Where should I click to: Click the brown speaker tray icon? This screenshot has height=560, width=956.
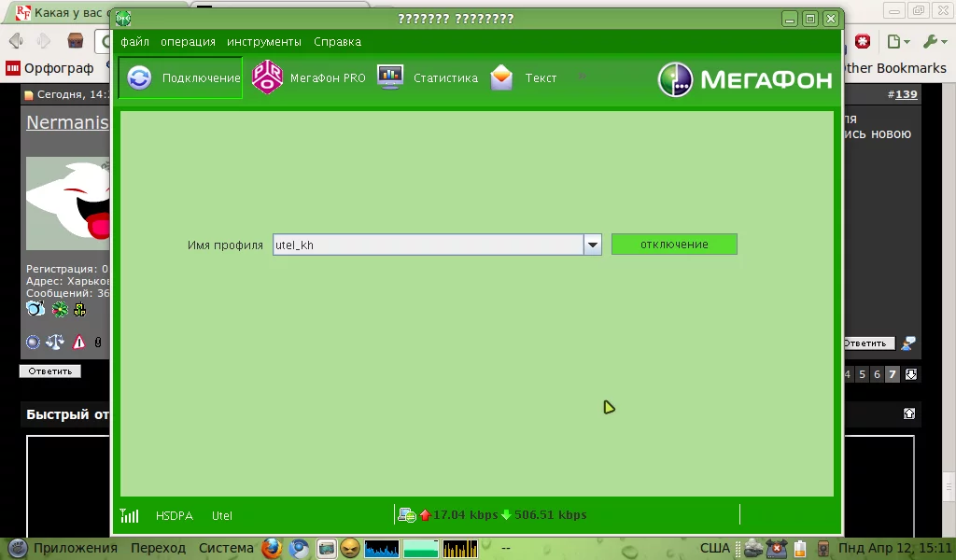click(x=823, y=549)
